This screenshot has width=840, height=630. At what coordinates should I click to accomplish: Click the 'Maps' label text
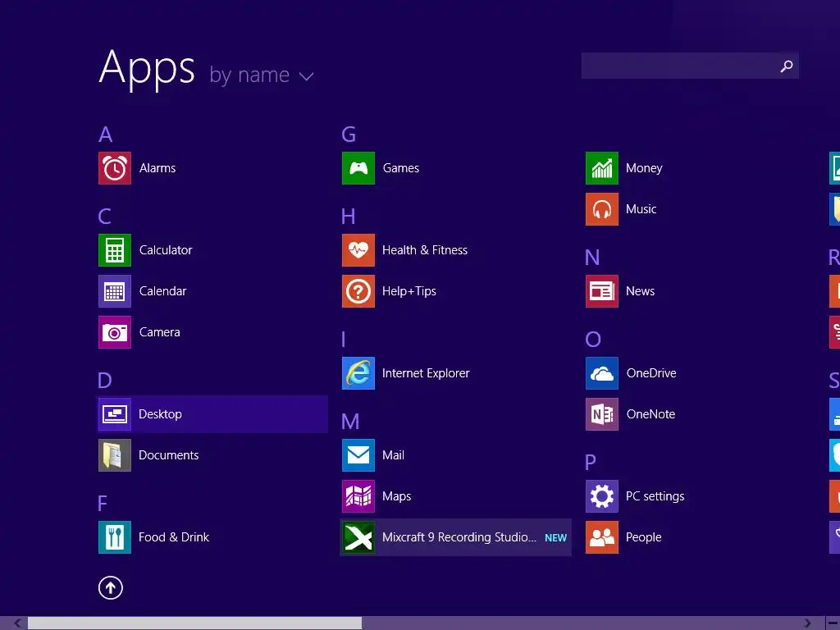pos(396,496)
